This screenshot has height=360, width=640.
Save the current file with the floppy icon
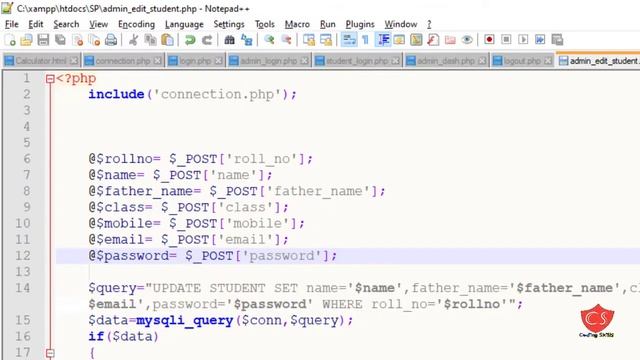pyautogui.click(x=43, y=40)
